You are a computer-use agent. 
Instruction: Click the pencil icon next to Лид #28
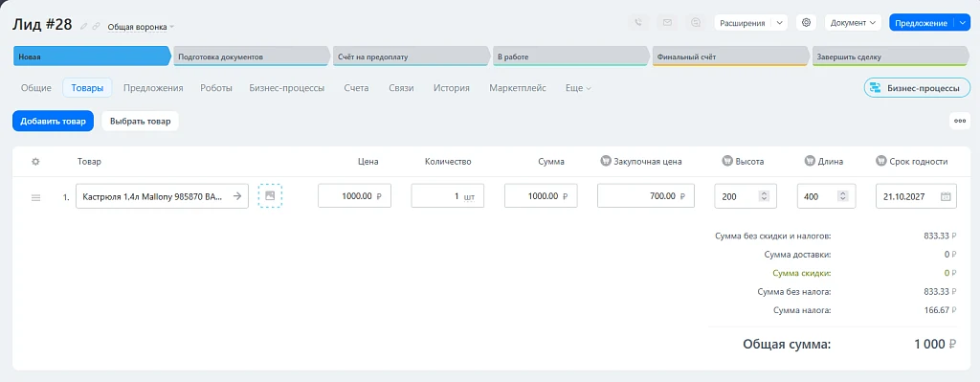pyautogui.click(x=84, y=26)
